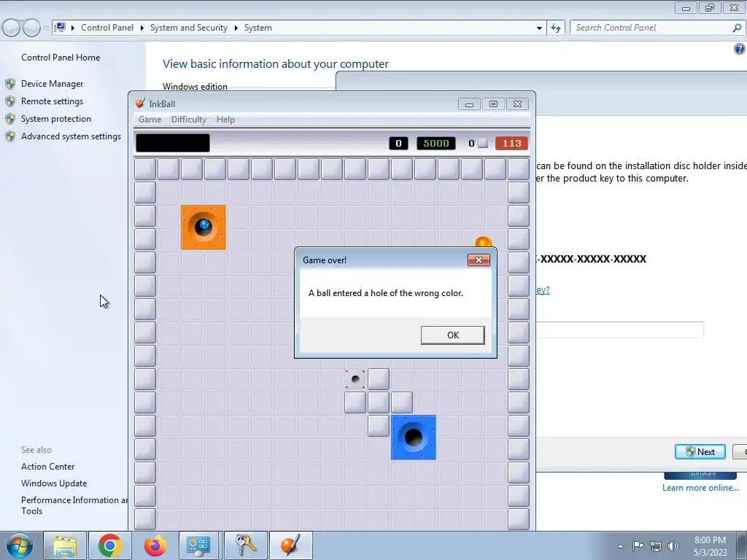Launch Google Chrome from taskbar
This screenshot has width=747, height=560.
tap(109, 545)
